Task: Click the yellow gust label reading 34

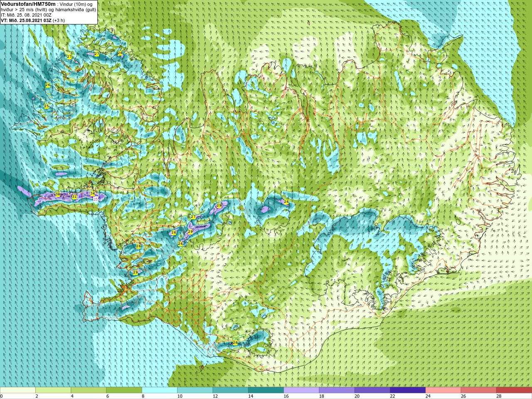Action: coord(92,194)
